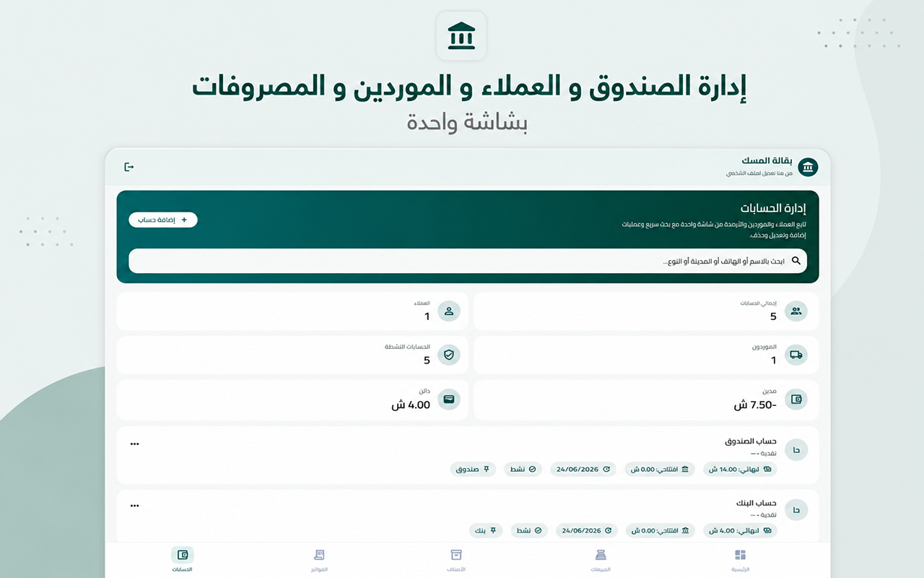Open the الفواتير tab in bottom navigation
This screenshot has width=924, height=578.
pyautogui.click(x=319, y=560)
